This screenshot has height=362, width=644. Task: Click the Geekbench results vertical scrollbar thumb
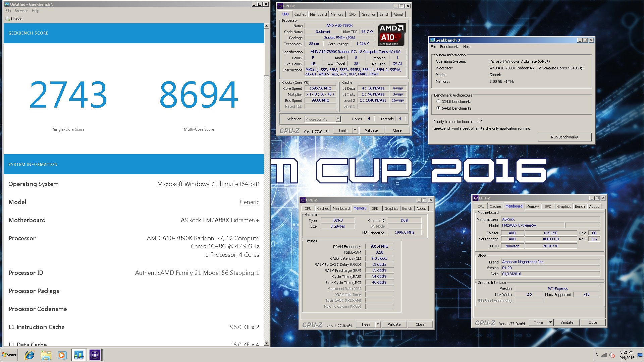tap(266, 52)
